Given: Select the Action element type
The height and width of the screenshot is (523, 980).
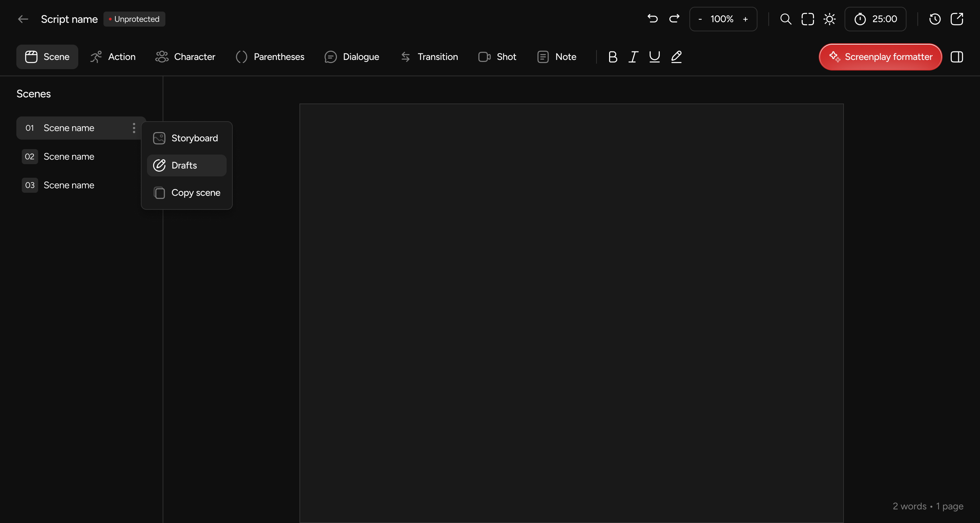Looking at the screenshot, I should click(113, 57).
